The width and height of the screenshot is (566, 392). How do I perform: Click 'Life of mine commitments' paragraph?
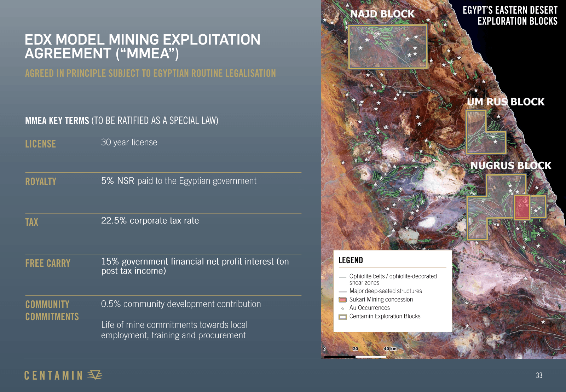click(x=174, y=330)
